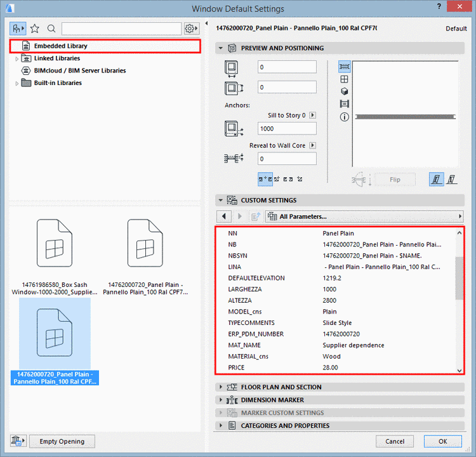Switch preview to elevation grid view
This screenshot has width=476, height=457.
pos(344,79)
